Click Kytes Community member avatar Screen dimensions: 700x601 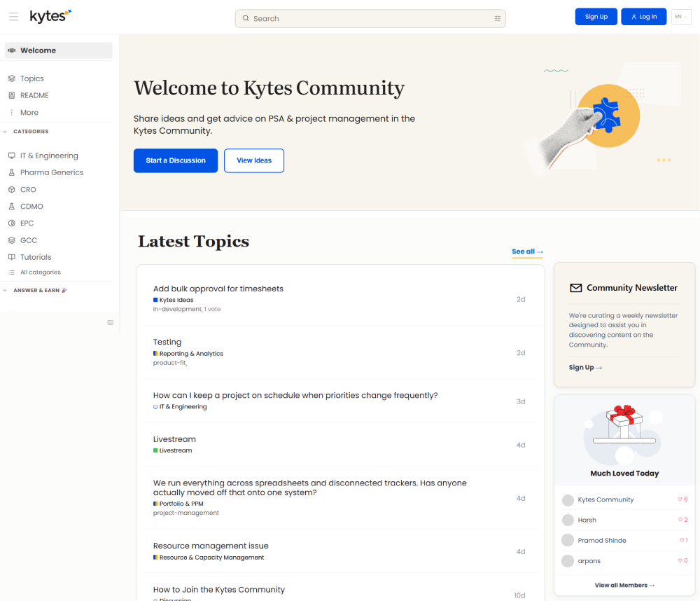point(568,500)
